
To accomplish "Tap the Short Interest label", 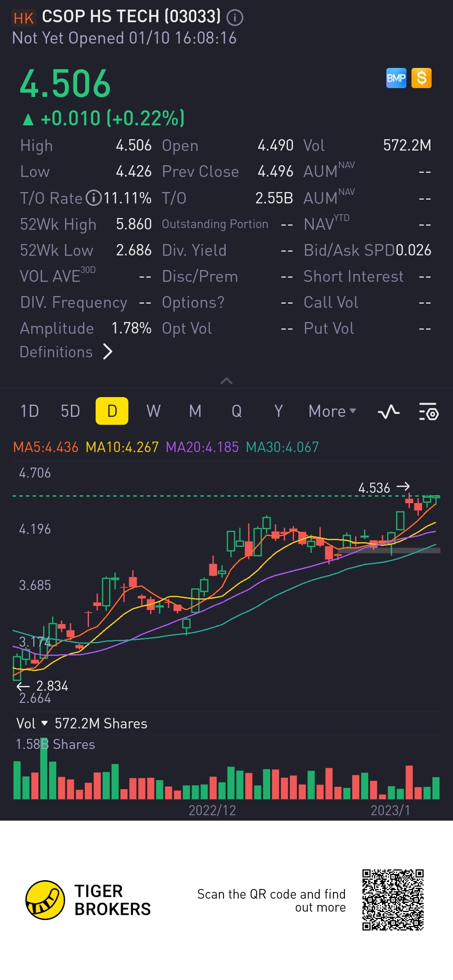I will [x=354, y=276].
